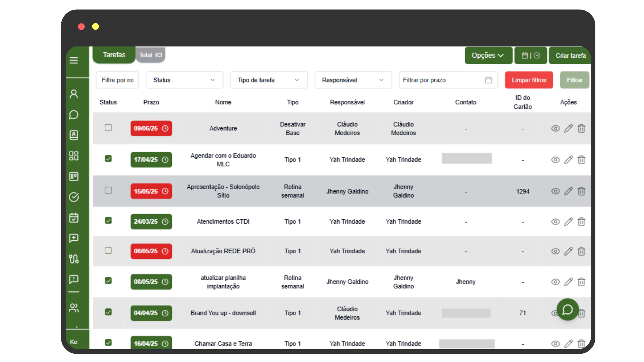
Task: Edit the Atendimentos CTDI task
Action: click(x=568, y=222)
